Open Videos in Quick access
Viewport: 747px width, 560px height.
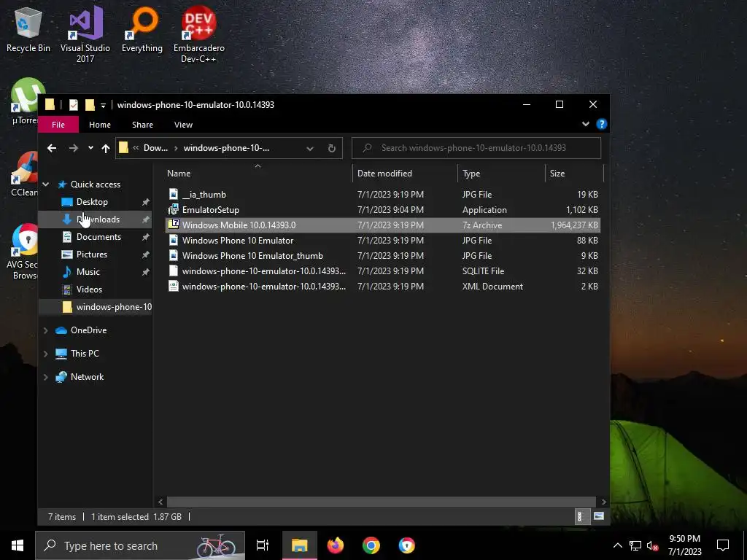point(89,289)
